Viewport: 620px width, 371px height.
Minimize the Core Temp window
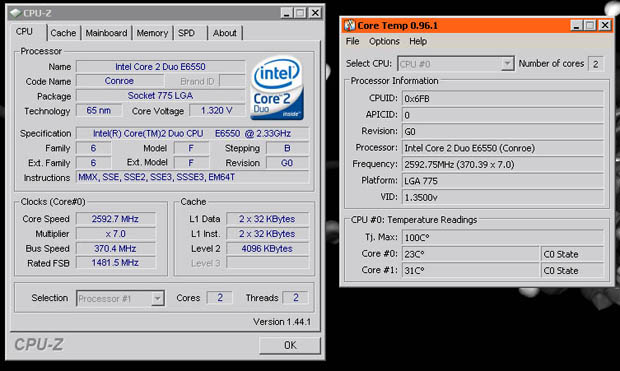click(x=576, y=26)
